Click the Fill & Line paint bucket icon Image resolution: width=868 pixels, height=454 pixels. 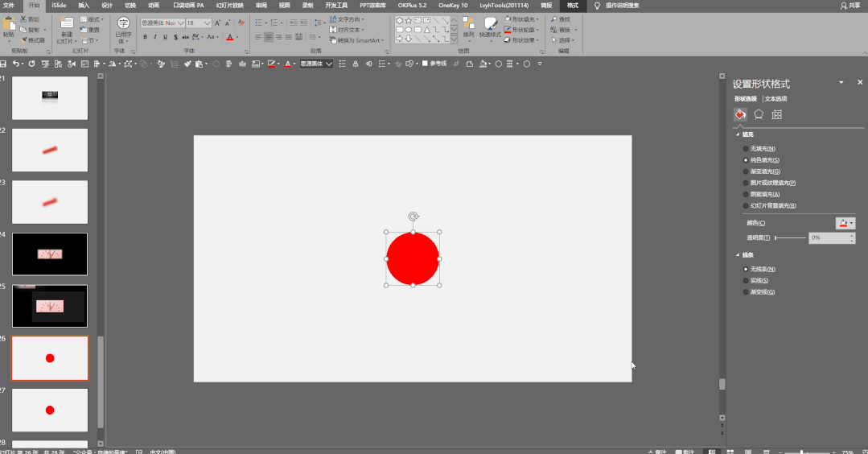(x=740, y=114)
